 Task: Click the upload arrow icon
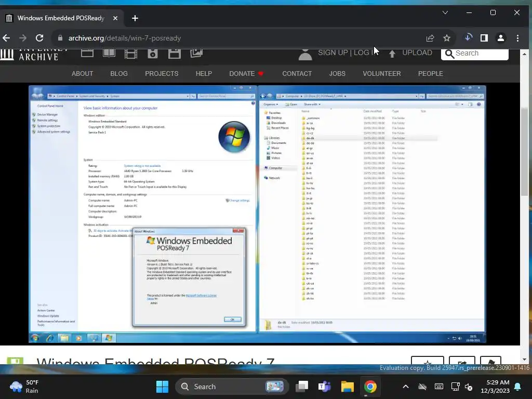click(392, 54)
